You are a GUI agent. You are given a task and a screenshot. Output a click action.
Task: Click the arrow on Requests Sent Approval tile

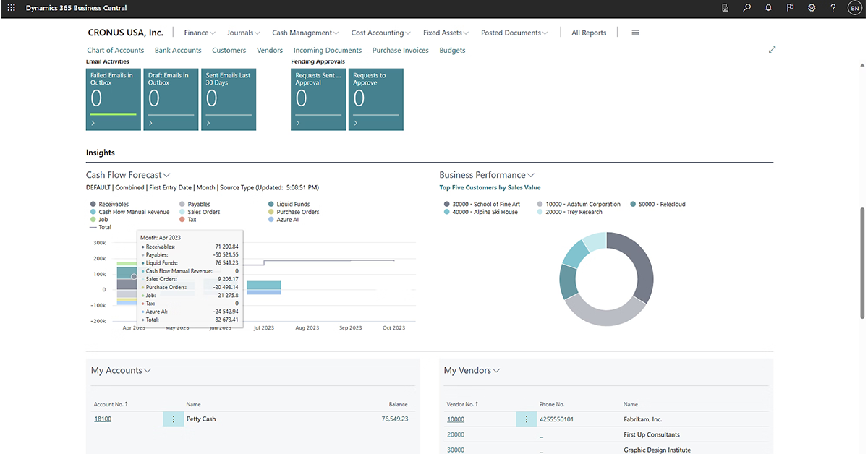tap(298, 124)
